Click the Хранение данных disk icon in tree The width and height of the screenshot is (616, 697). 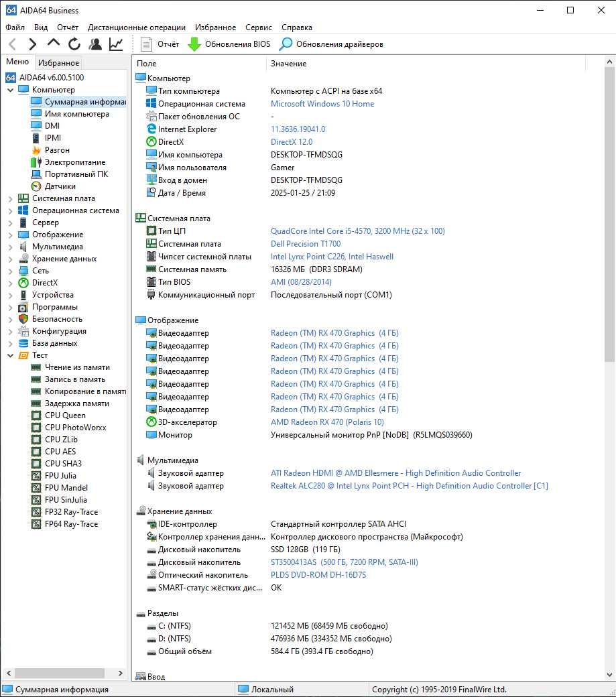coord(23,259)
